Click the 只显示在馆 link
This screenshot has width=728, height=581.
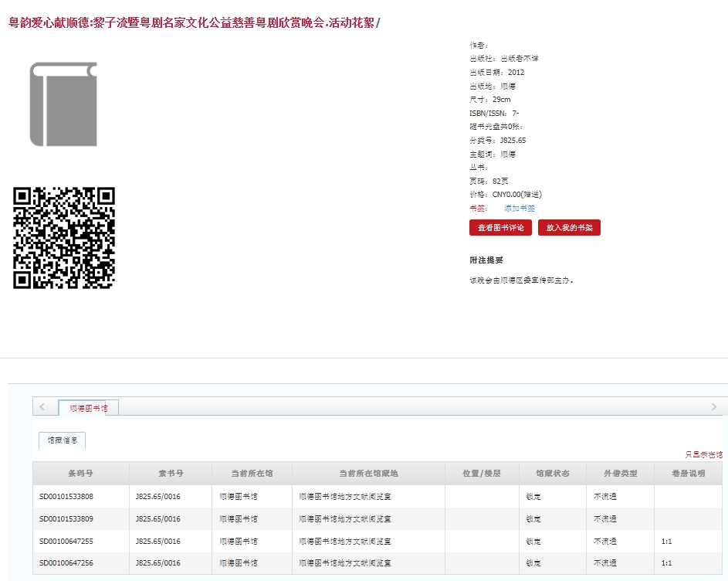pos(704,454)
